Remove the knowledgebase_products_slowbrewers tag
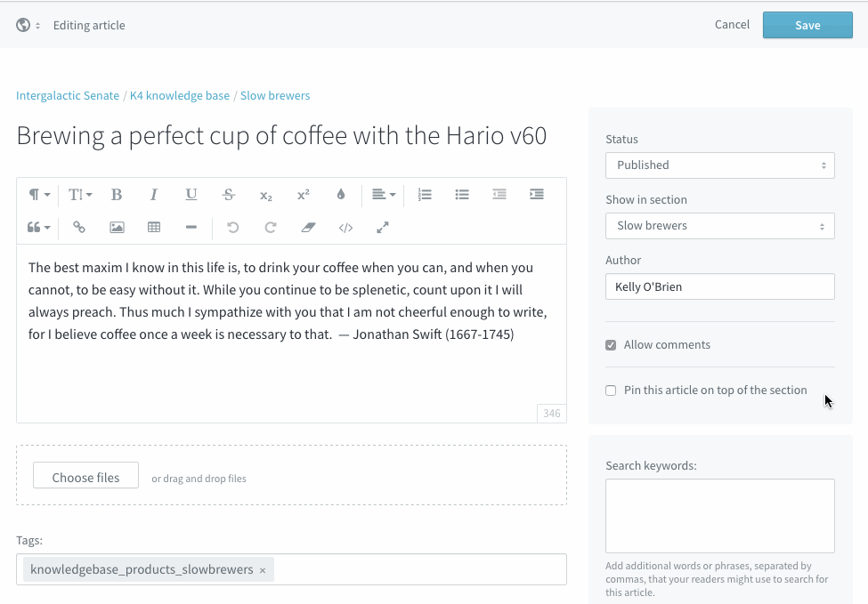868x604 pixels. (263, 570)
